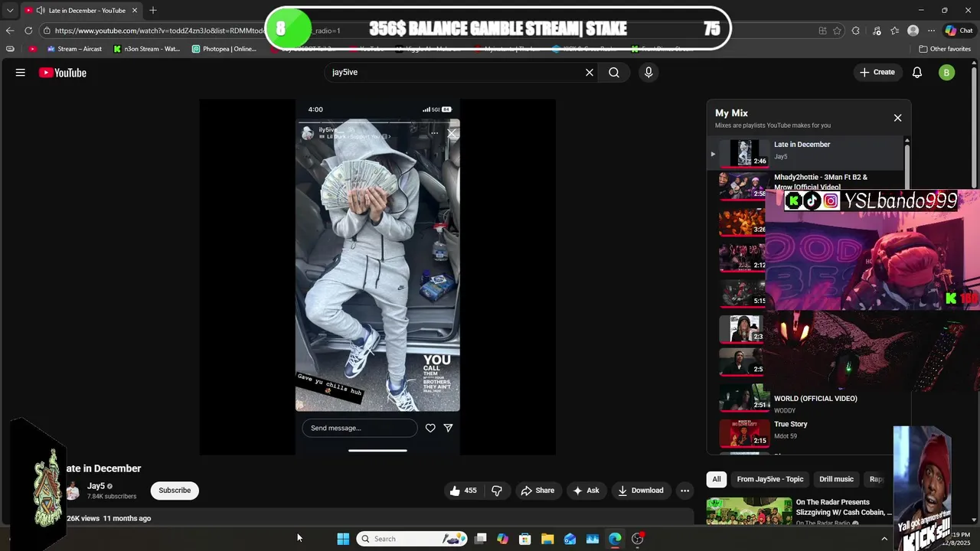This screenshot has width=980, height=551.
Task: Reload the page in the browser
Action: click(28, 31)
